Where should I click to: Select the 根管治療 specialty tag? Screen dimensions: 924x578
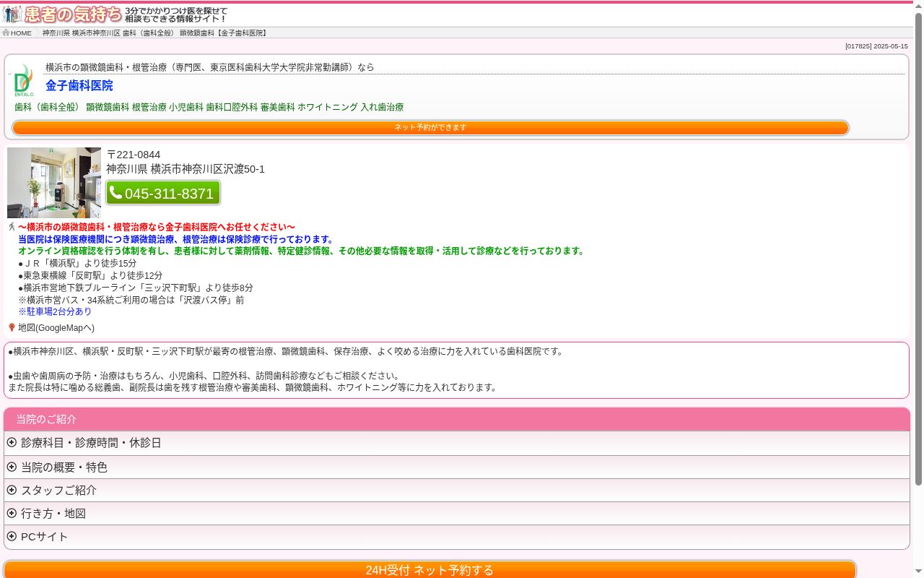click(149, 107)
